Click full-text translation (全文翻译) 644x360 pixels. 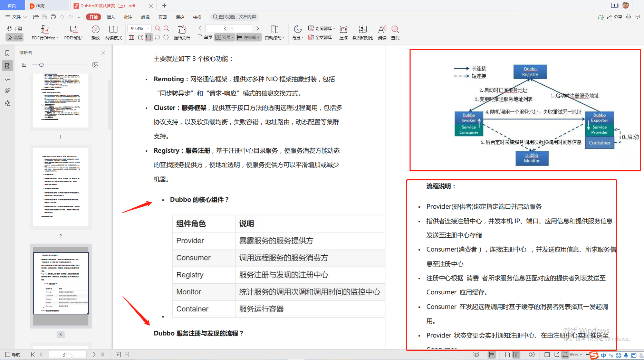coord(320,37)
